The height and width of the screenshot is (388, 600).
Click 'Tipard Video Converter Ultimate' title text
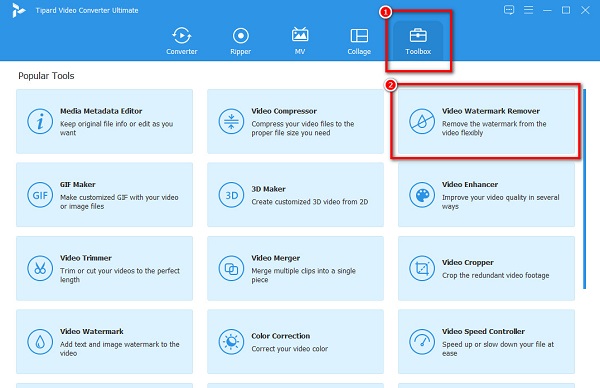(87, 10)
